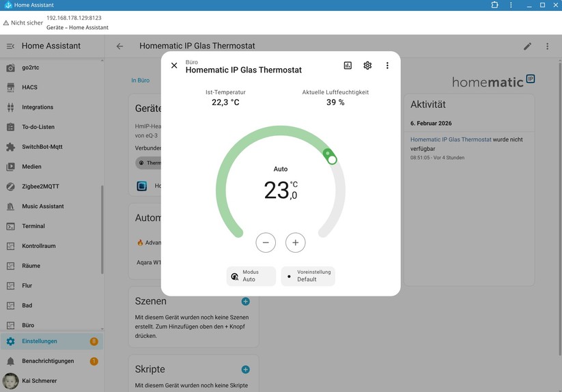
Task: Click the Ist-Temperatur value 22,3 °C
Action: (x=225, y=102)
